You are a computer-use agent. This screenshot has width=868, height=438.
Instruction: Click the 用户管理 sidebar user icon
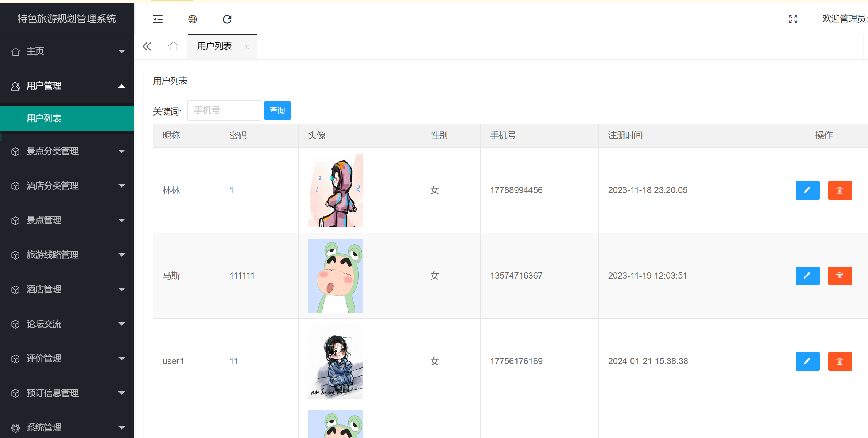pyautogui.click(x=15, y=86)
